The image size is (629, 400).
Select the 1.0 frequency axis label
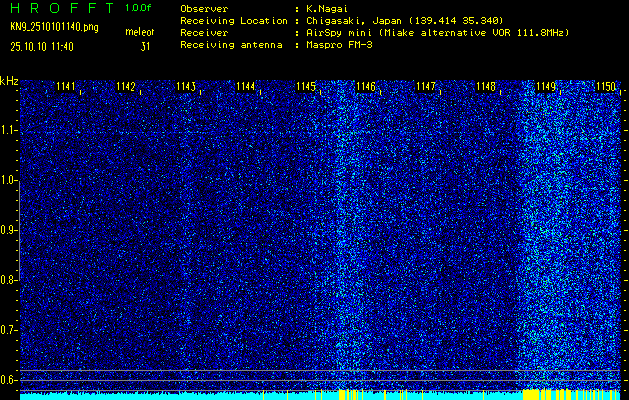(x=9, y=180)
